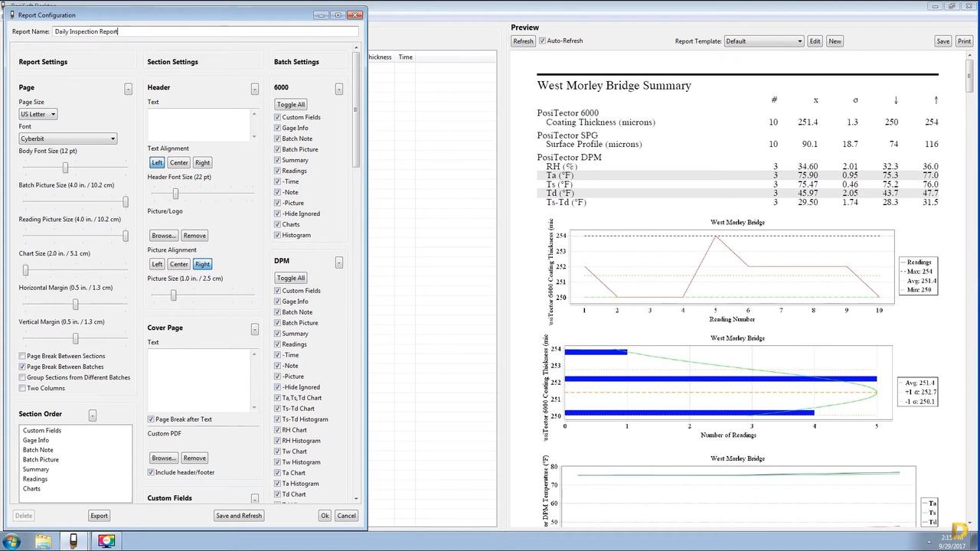The width and height of the screenshot is (980, 551).
Task: Click the colorful monitor taskbar icon
Action: tap(106, 541)
